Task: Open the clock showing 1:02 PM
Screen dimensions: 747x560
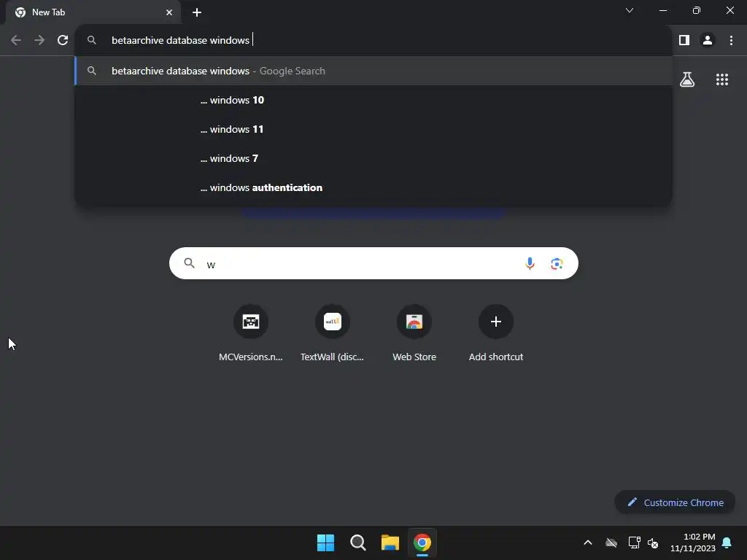Action: pyautogui.click(x=693, y=542)
